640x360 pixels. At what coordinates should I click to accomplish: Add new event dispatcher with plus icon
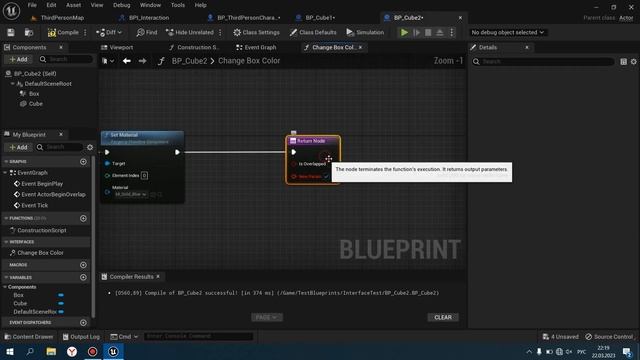(x=83, y=322)
